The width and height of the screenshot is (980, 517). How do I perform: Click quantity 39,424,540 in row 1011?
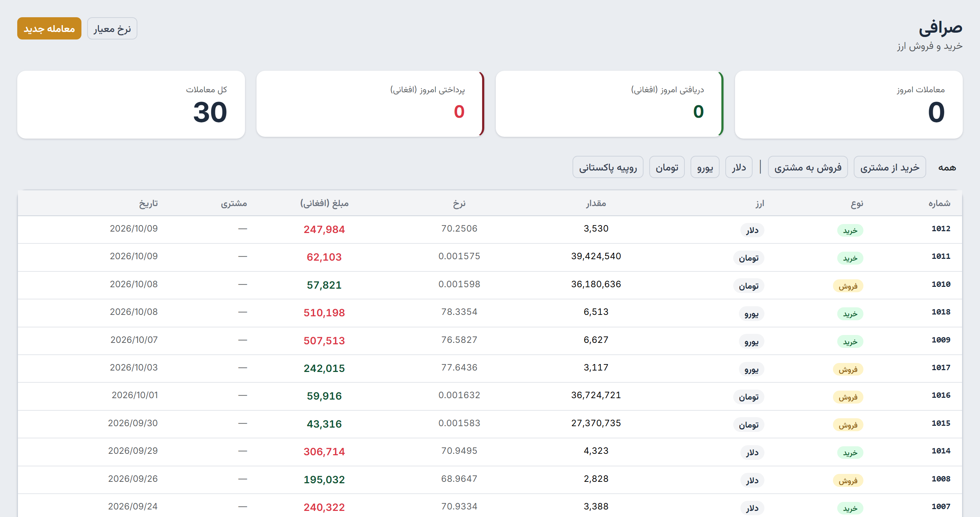596,256
